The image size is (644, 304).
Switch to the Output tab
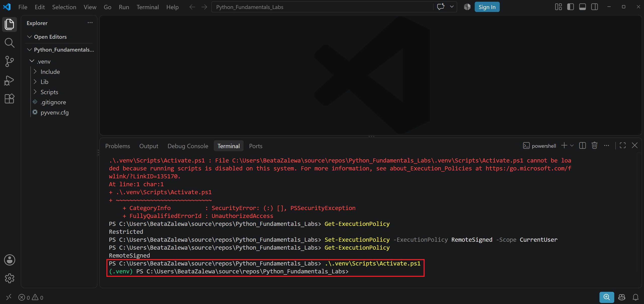point(149,146)
